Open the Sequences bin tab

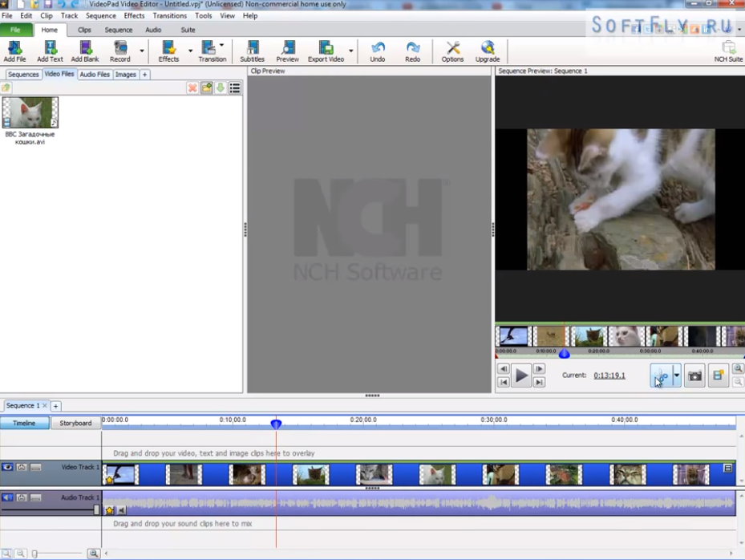click(23, 75)
